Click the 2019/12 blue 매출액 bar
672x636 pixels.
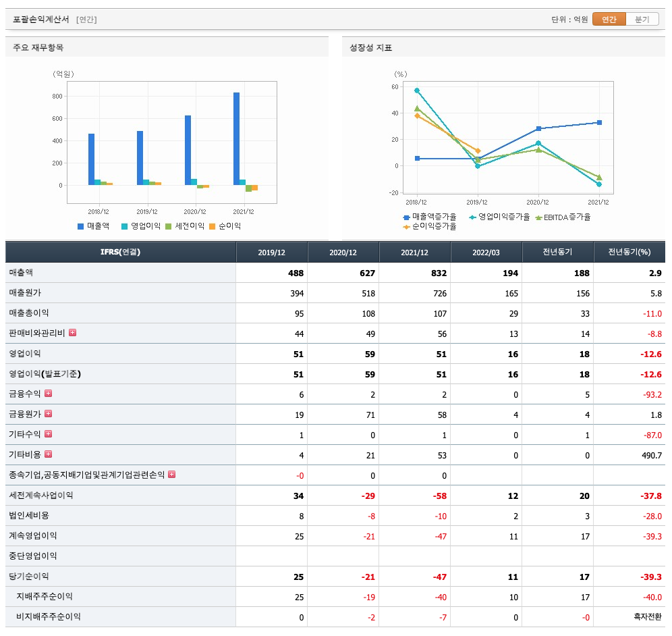140,158
